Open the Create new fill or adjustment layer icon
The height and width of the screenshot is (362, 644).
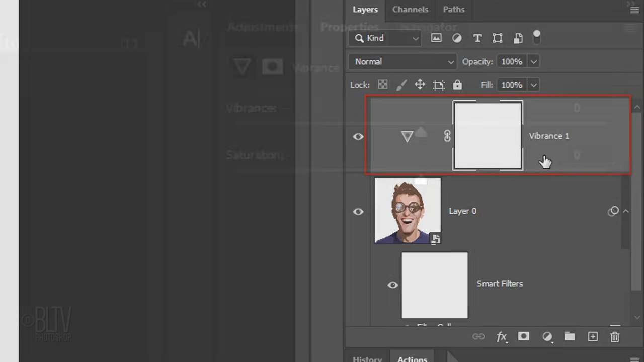coord(547,337)
